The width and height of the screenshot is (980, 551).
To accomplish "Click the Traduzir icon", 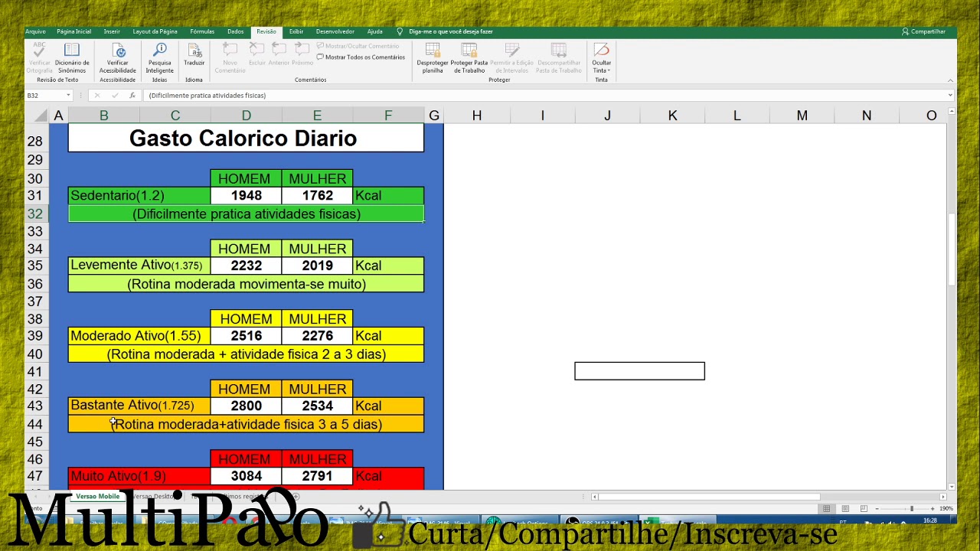I will (x=194, y=55).
